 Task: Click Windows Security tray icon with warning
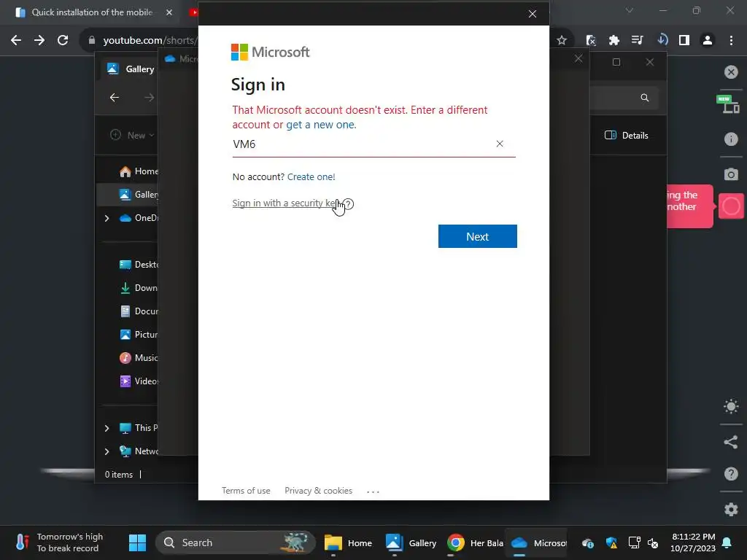611,542
